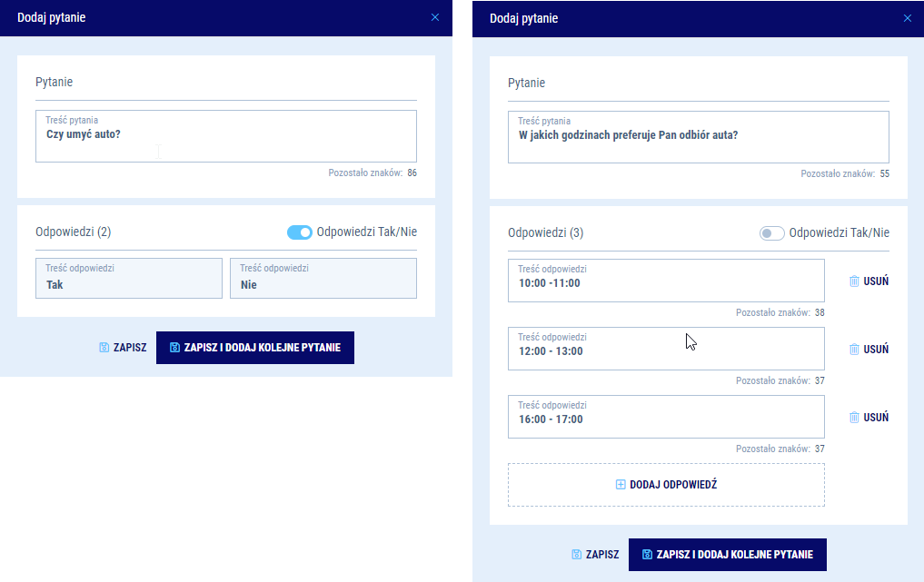The height and width of the screenshot is (582, 924).
Task: Close the right Dodaj pytanie dialog
Action: coord(907,17)
